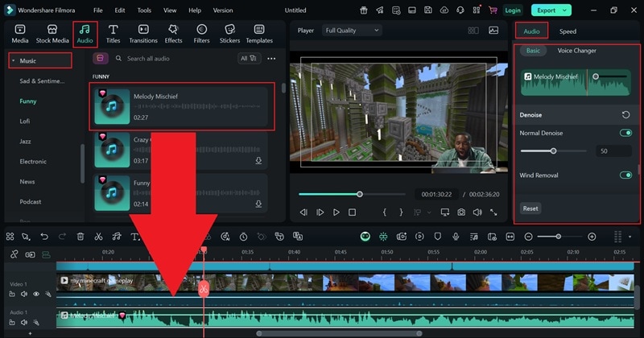Select the Melody Mischief audio thumbnail

[112, 106]
